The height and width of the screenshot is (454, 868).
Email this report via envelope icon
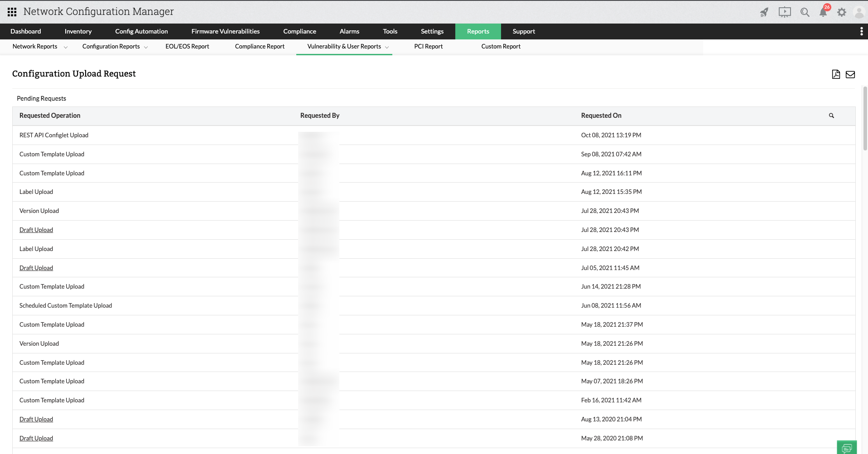click(850, 74)
